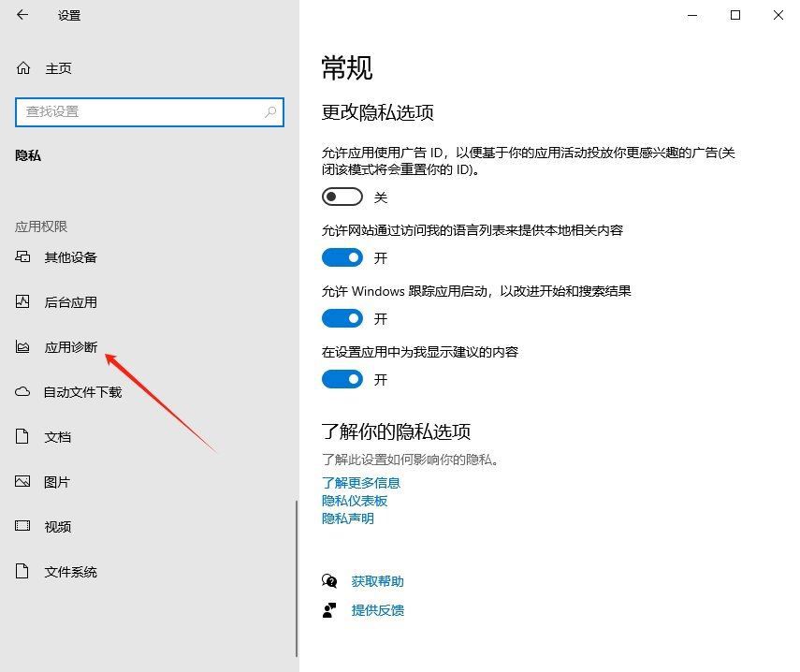
Task: Click the 后台应用 background apps icon
Action: pos(22,301)
